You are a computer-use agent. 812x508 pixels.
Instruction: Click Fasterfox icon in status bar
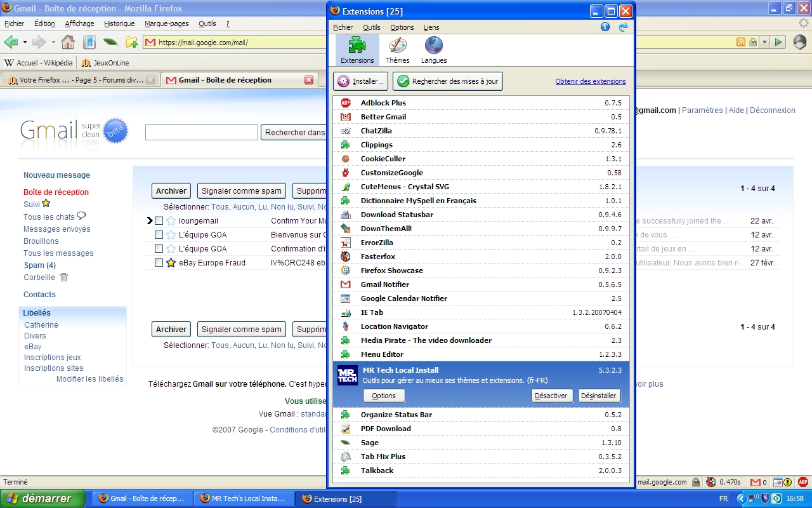(711, 482)
